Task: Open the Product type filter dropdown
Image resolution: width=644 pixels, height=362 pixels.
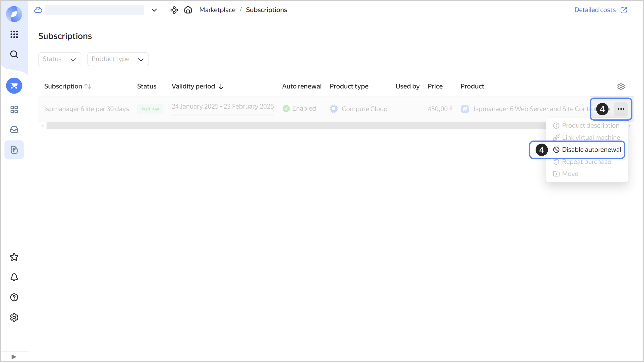Action: tap(118, 59)
